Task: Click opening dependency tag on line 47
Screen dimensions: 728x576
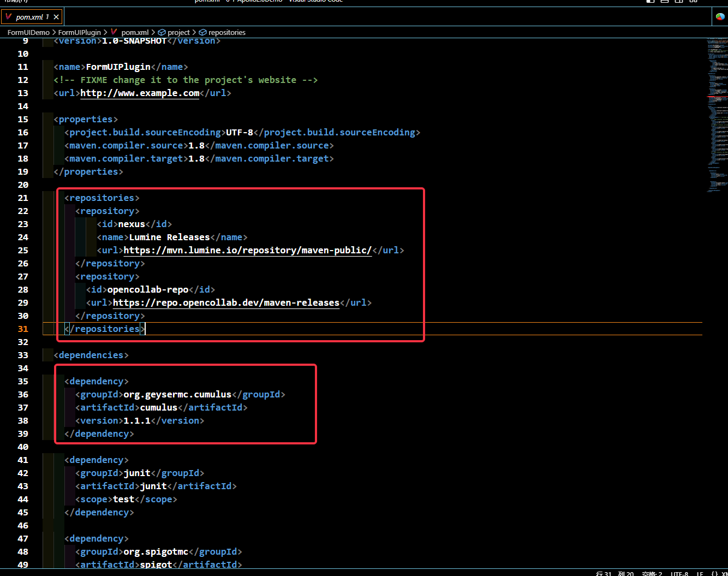Action: [97, 538]
